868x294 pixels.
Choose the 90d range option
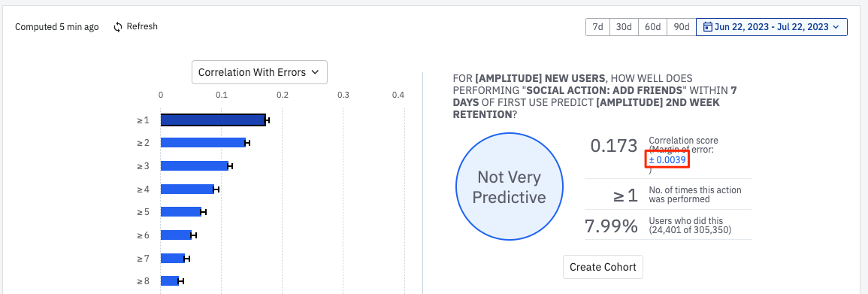(x=682, y=26)
